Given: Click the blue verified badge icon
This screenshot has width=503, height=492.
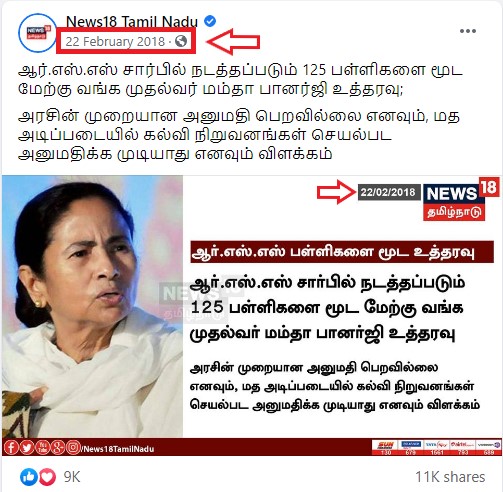Looking at the screenshot, I should point(210,21).
